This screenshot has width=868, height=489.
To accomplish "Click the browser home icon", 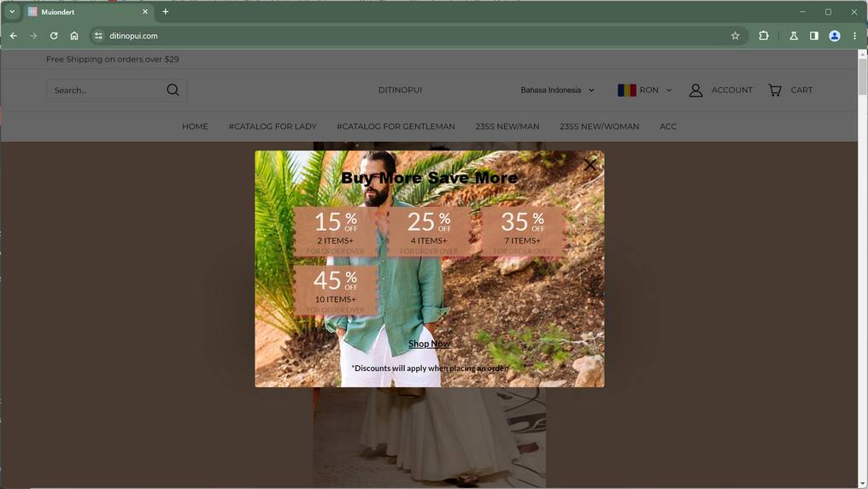I will pos(74,35).
